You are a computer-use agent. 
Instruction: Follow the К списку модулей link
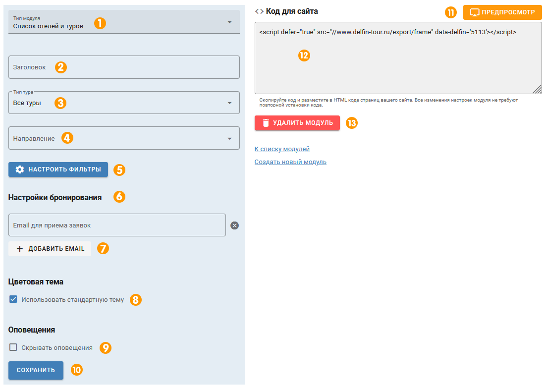pyautogui.click(x=282, y=149)
